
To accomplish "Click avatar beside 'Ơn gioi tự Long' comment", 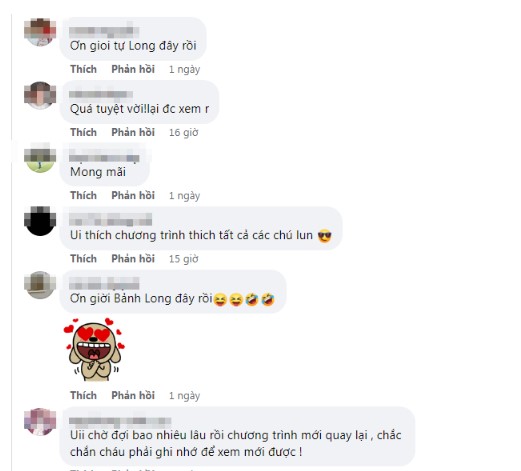I will click(40, 32).
